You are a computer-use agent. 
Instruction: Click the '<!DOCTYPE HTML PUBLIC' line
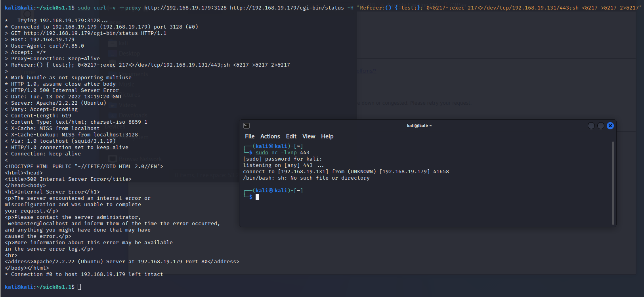pos(84,166)
